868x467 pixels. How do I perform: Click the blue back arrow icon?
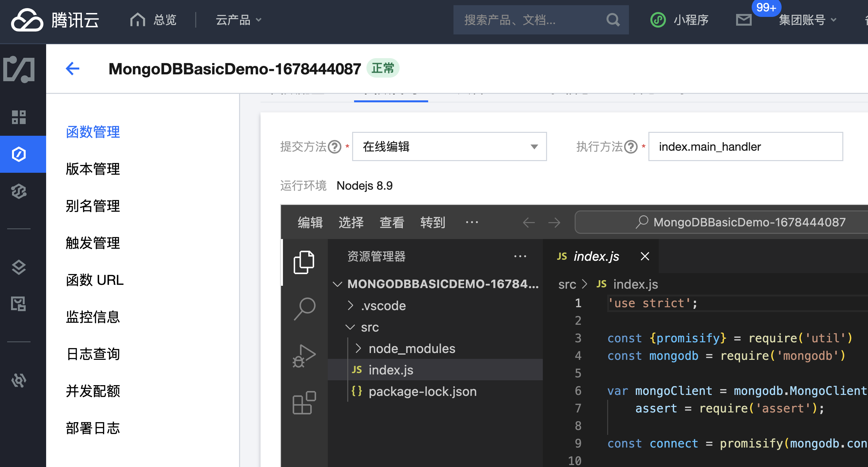pos(72,69)
